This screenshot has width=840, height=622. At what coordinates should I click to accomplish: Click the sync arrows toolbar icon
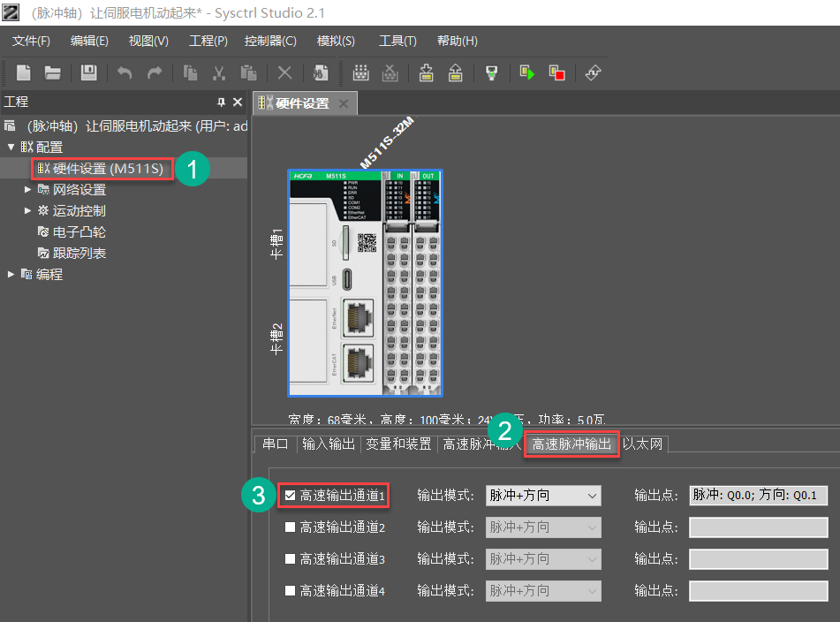point(593,72)
